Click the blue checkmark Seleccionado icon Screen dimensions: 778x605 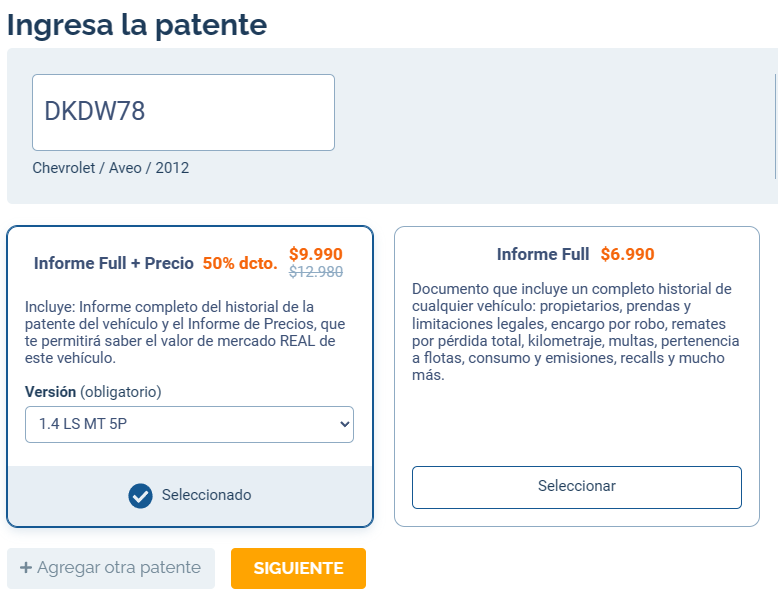click(140, 495)
